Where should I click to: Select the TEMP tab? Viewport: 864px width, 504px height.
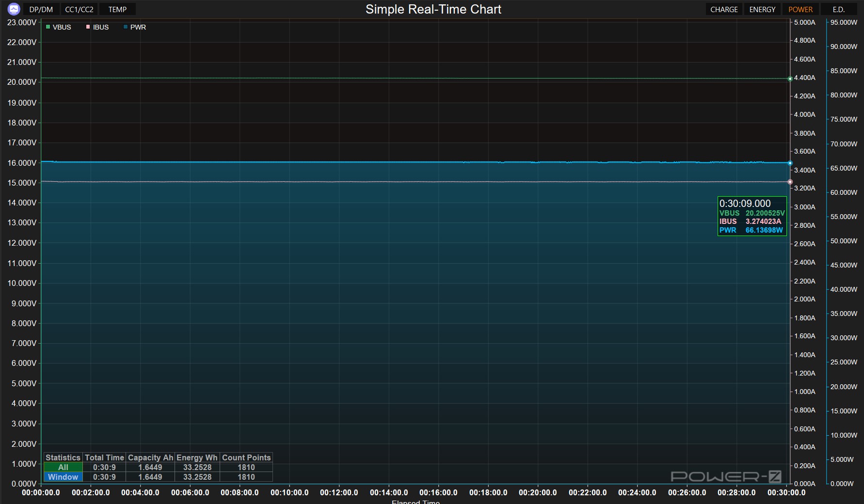pos(117,9)
